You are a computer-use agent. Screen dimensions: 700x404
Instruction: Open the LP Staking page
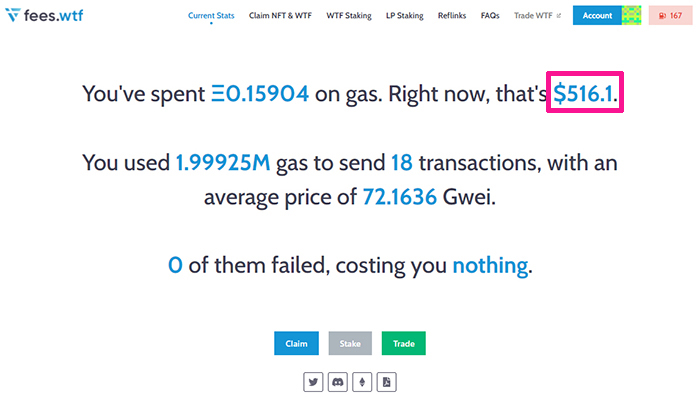tap(404, 16)
